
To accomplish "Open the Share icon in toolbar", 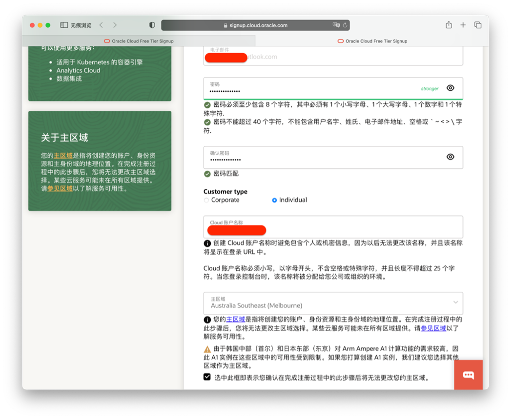I will pos(449,25).
